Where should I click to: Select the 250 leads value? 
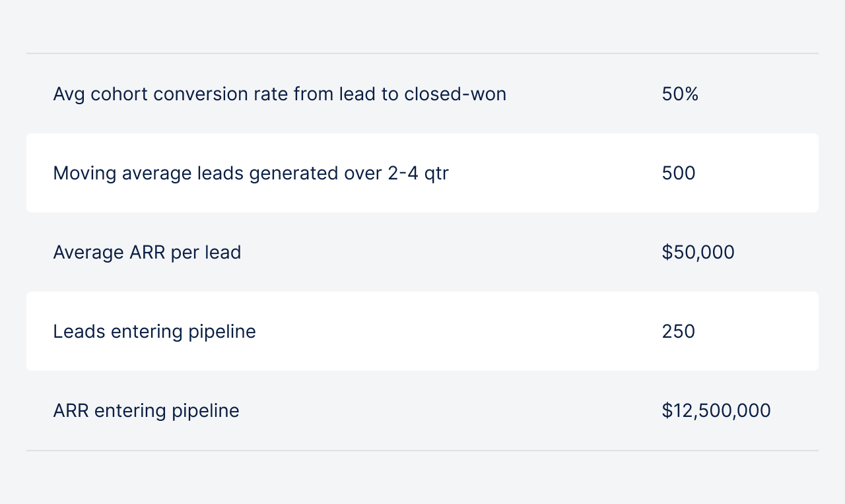coord(679,331)
